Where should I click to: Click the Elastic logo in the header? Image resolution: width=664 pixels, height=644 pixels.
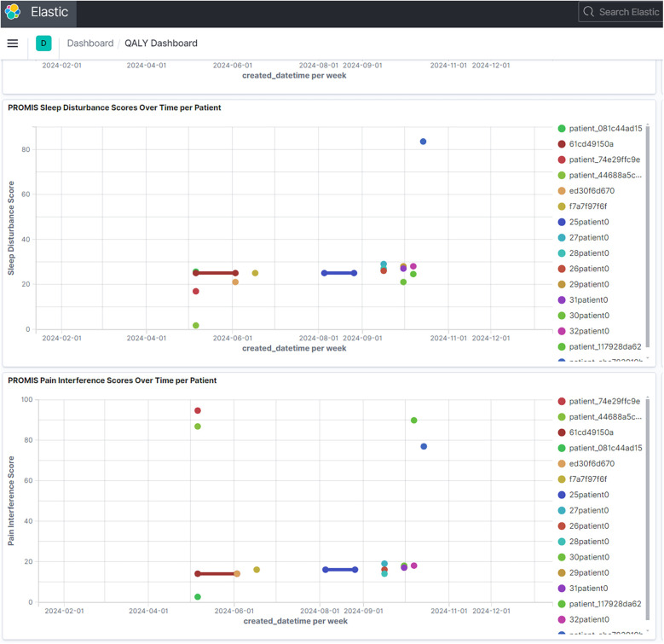14,13
